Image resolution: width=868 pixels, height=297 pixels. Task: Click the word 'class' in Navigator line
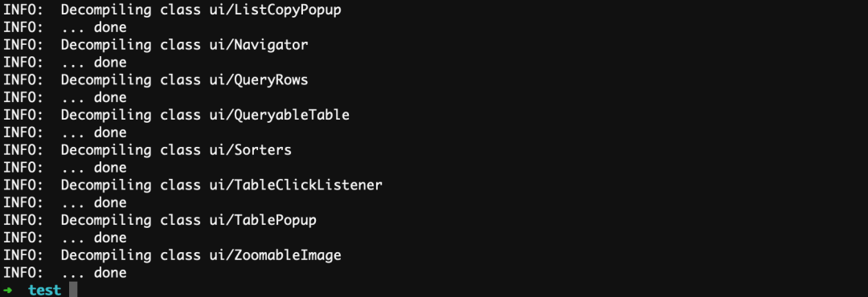pos(179,44)
